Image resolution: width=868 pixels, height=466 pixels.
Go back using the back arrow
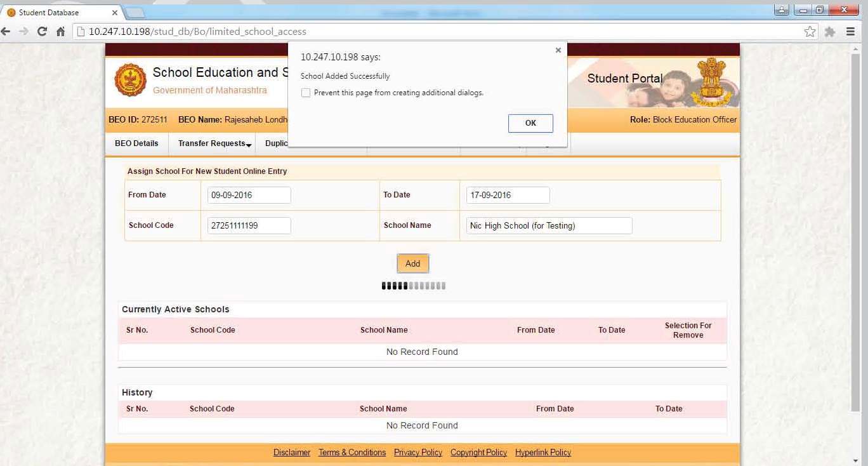(6, 30)
